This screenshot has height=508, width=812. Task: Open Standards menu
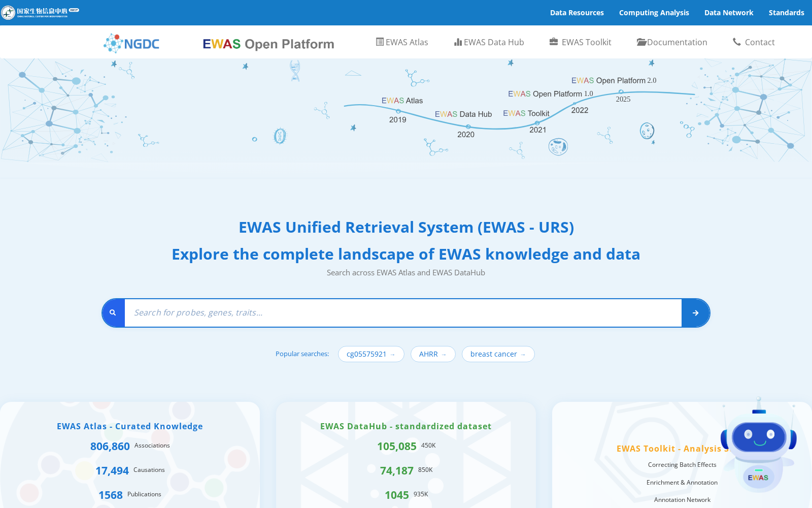point(787,13)
